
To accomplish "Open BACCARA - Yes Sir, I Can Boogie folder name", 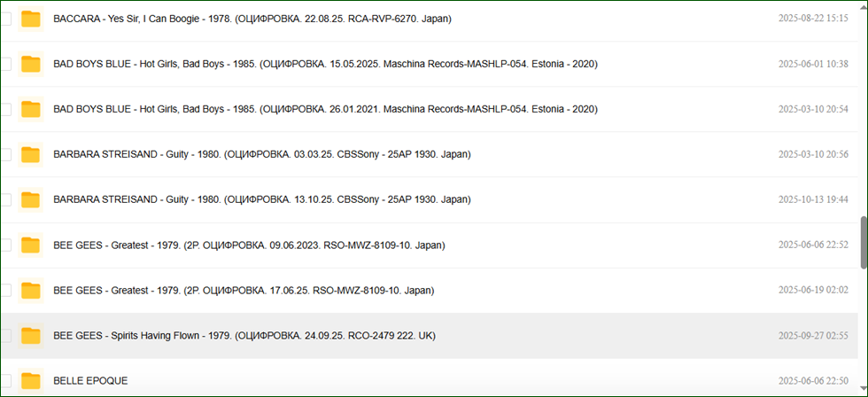I will point(252,19).
